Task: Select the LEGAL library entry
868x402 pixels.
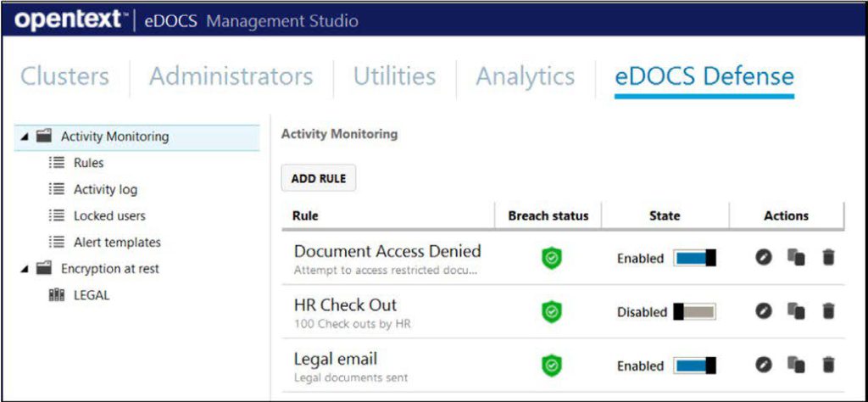Action: [92, 295]
